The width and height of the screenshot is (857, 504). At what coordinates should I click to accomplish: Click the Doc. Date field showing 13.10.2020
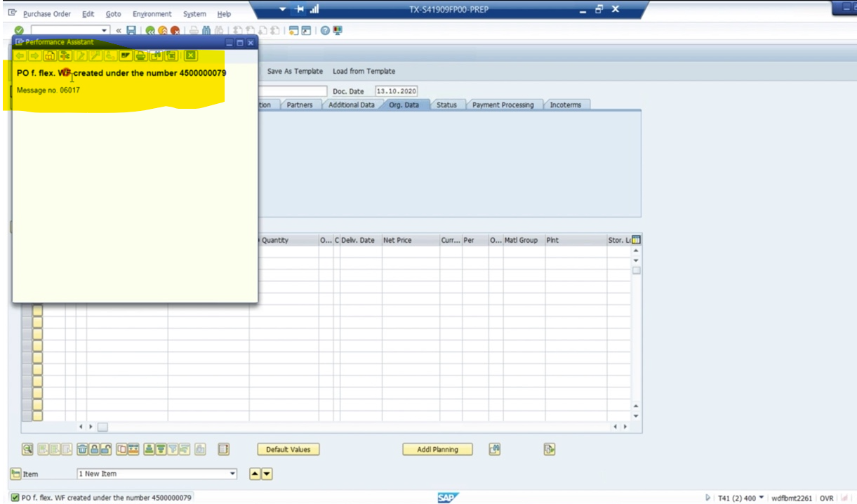396,91
